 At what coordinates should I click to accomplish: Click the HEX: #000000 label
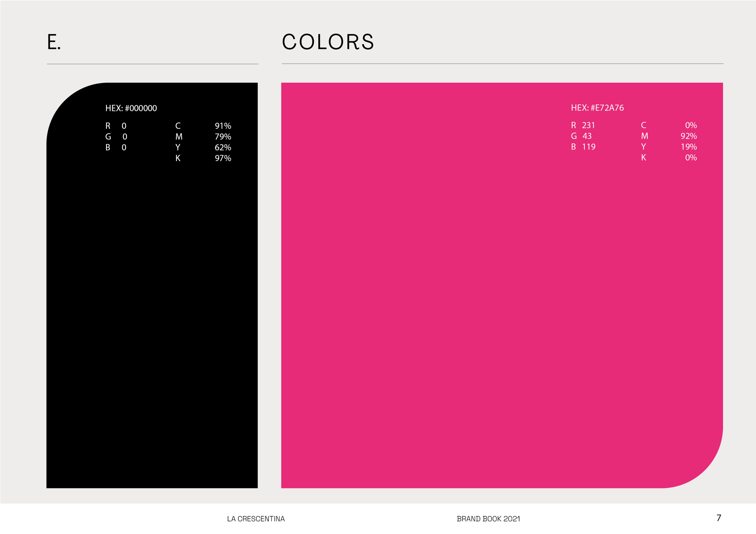coord(131,108)
